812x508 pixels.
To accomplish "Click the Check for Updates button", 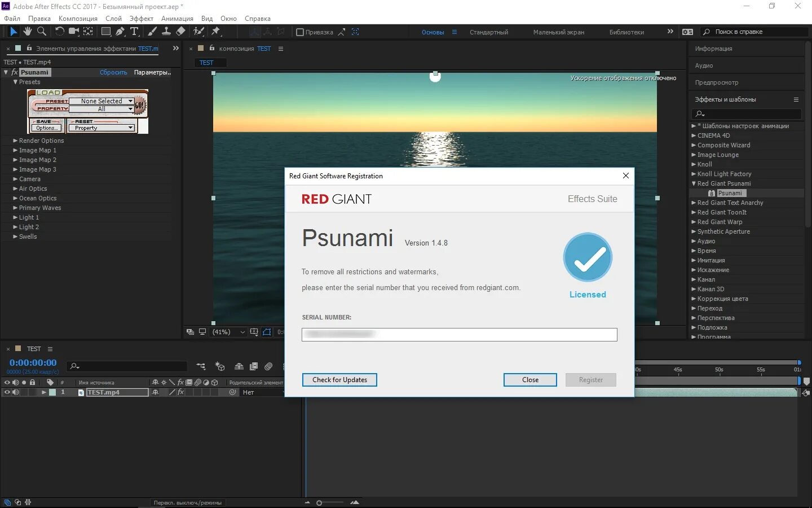I will tap(339, 380).
